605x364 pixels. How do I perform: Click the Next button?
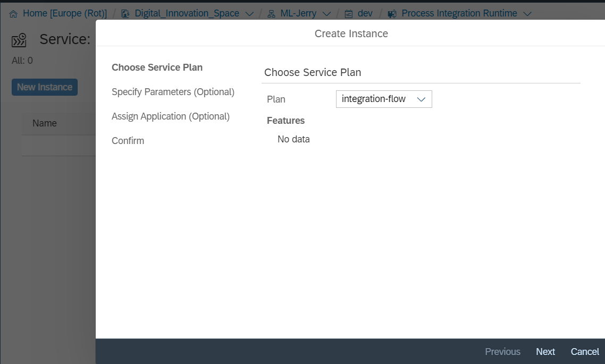click(x=545, y=352)
